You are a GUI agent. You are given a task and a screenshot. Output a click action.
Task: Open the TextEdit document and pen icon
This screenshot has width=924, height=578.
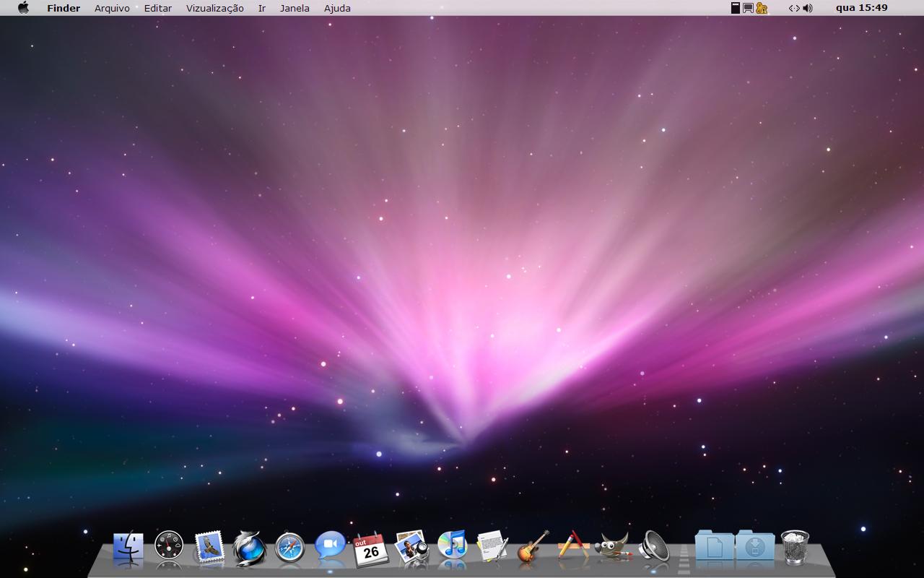pyautogui.click(x=492, y=546)
